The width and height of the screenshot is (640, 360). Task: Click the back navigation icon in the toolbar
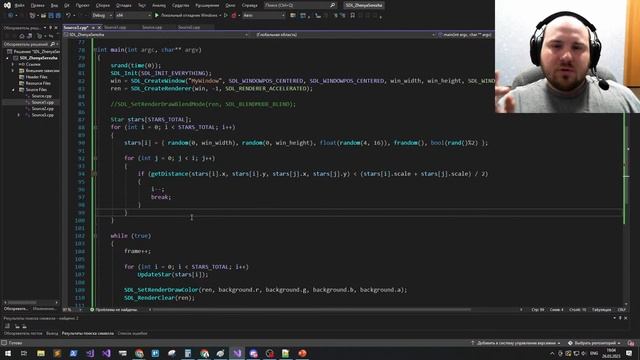point(10,16)
